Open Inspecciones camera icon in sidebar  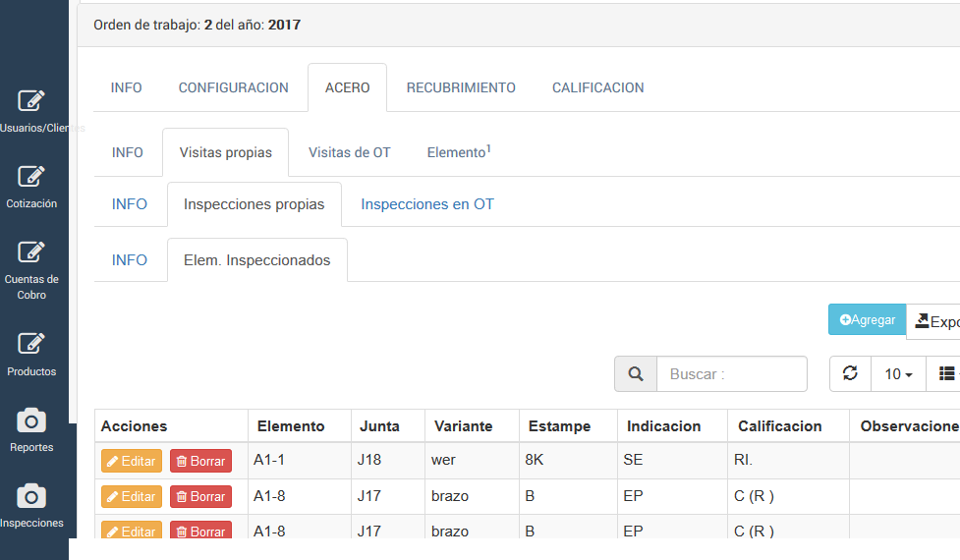(31, 496)
